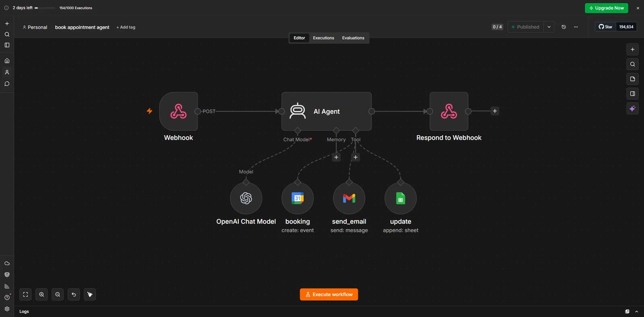The width and height of the screenshot is (644, 317).
Task: Pop out the Logs panel
Action: click(x=627, y=311)
